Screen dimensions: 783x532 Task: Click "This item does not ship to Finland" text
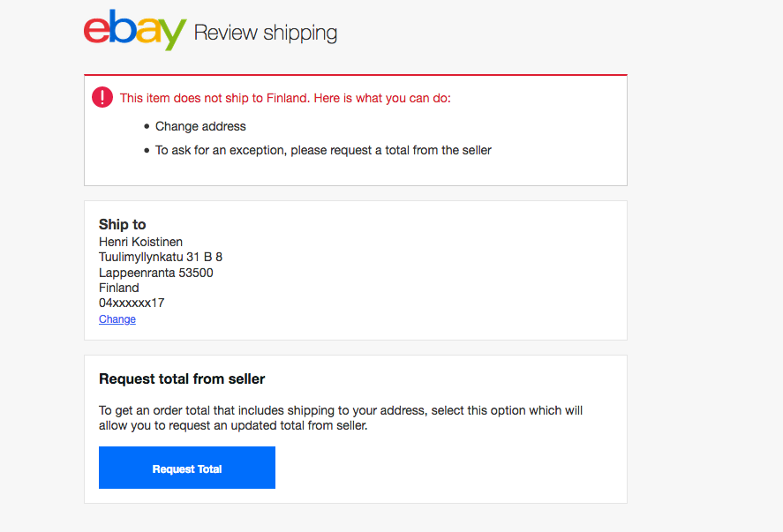point(215,98)
